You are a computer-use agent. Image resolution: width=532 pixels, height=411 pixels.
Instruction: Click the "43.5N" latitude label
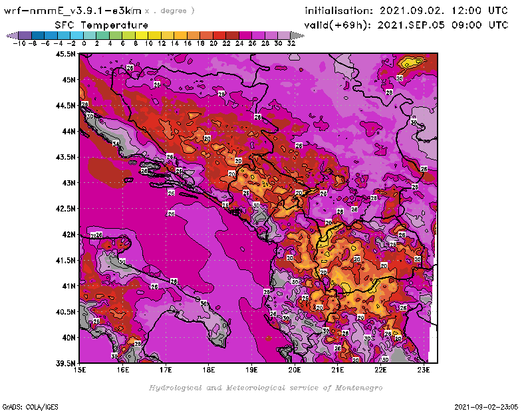(65, 157)
